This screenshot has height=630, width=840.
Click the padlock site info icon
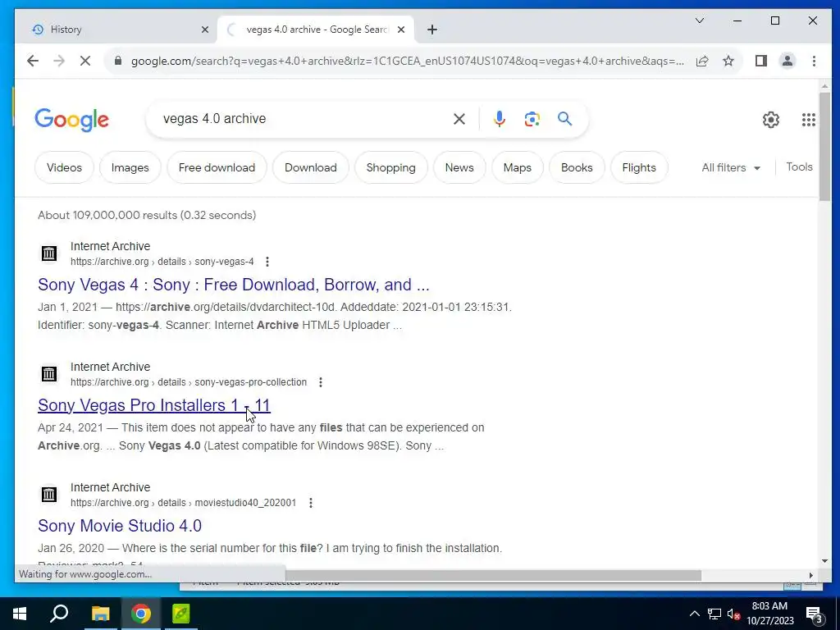tap(118, 61)
